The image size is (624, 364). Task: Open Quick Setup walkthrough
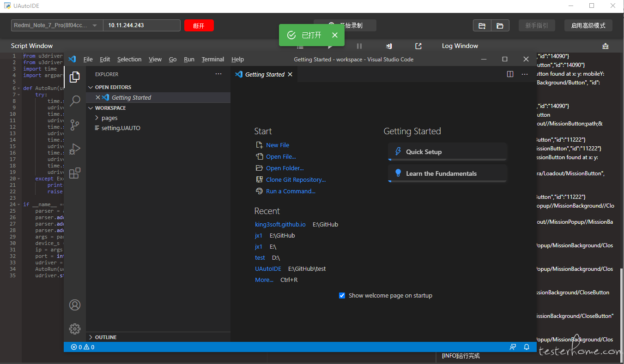447,152
